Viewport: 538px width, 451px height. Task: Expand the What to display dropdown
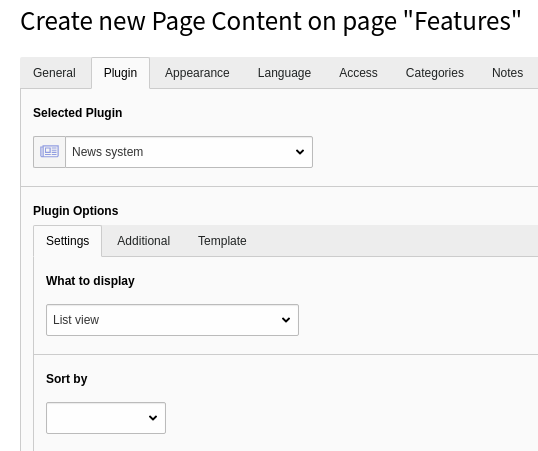pyautogui.click(x=172, y=320)
